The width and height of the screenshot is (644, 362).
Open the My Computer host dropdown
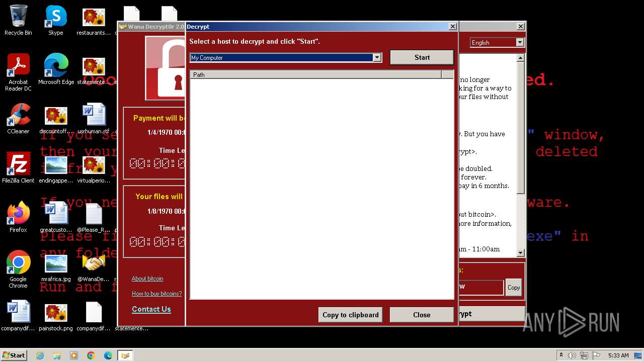pos(377,58)
